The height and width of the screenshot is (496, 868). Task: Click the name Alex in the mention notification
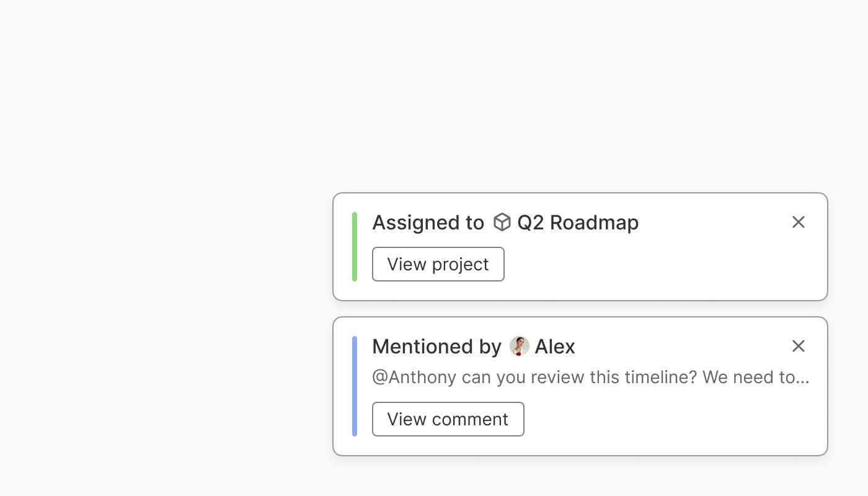click(x=555, y=347)
